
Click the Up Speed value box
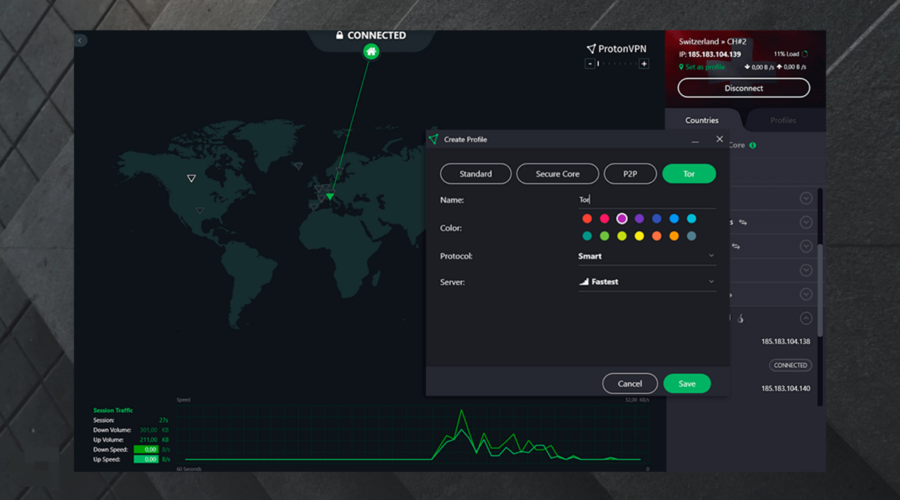(x=146, y=459)
